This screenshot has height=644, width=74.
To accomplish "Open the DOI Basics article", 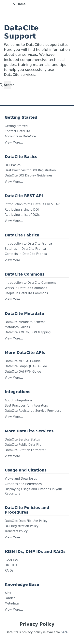I will 13,165.
